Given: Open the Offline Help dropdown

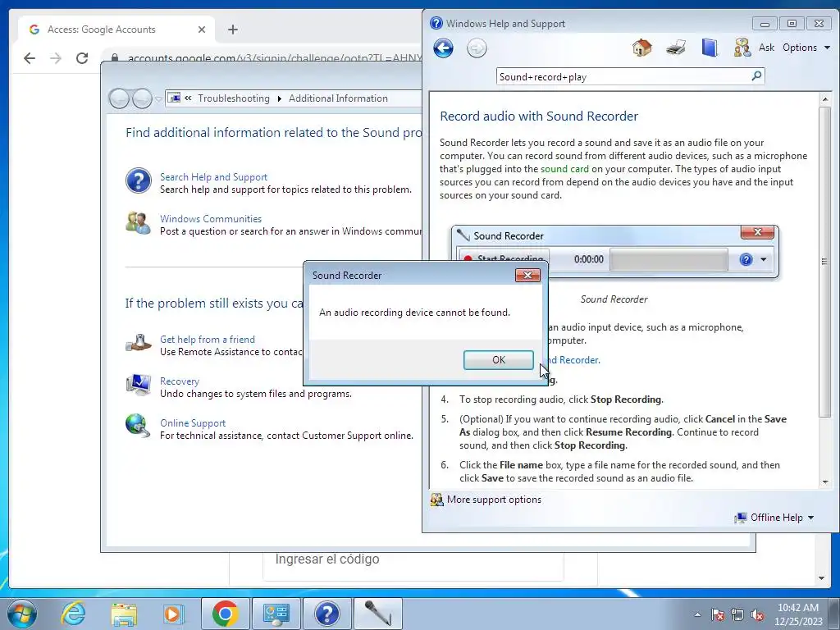Looking at the screenshot, I should (774, 518).
